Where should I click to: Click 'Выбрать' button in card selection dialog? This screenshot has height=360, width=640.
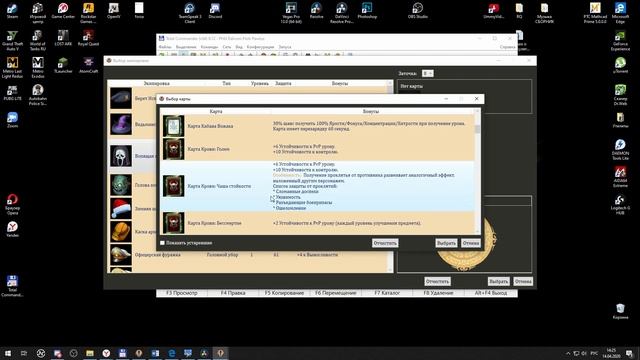coord(446,243)
